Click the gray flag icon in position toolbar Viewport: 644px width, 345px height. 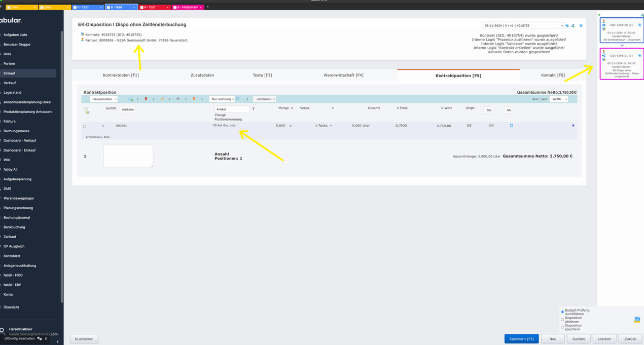point(178,99)
